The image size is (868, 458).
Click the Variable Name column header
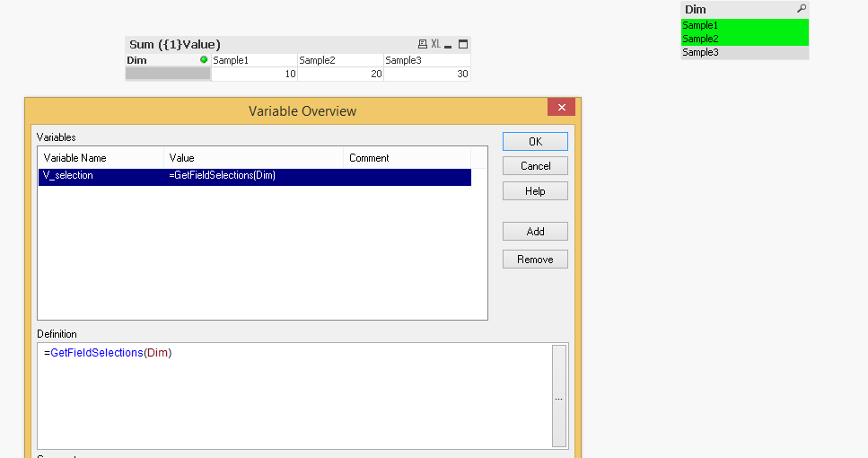point(101,158)
